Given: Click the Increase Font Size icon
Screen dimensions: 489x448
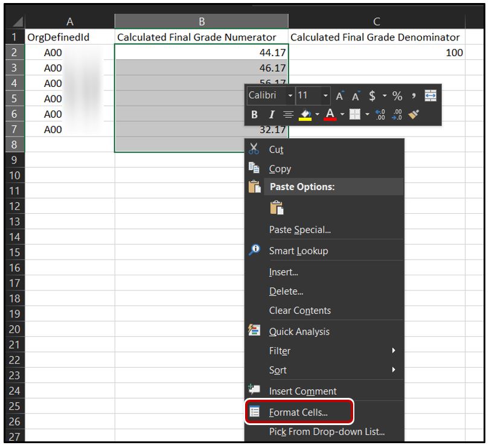Looking at the screenshot, I should pyautogui.click(x=340, y=96).
